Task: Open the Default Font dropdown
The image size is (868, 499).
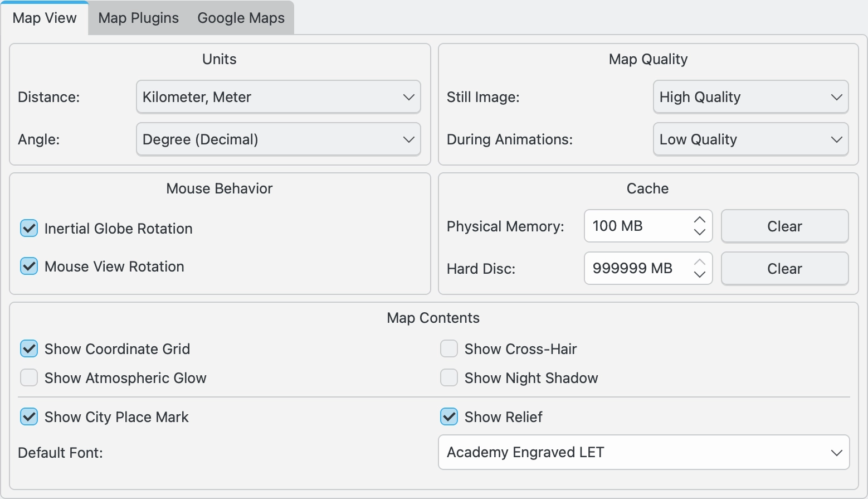Action: pos(643,452)
